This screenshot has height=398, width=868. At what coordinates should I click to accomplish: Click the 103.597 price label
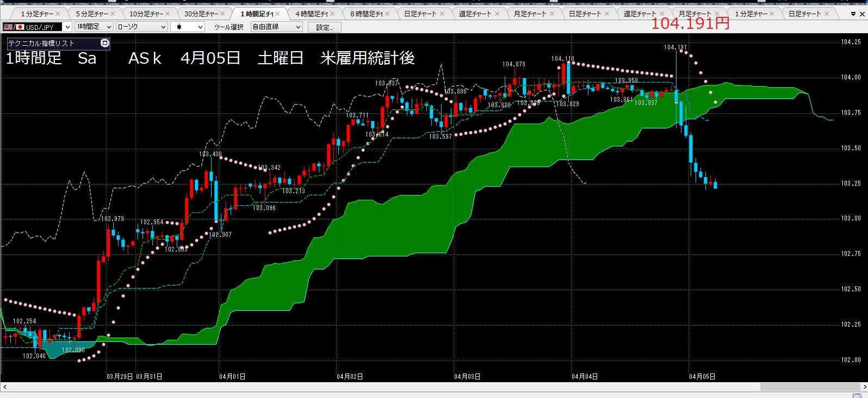pyautogui.click(x=441, y=137)
